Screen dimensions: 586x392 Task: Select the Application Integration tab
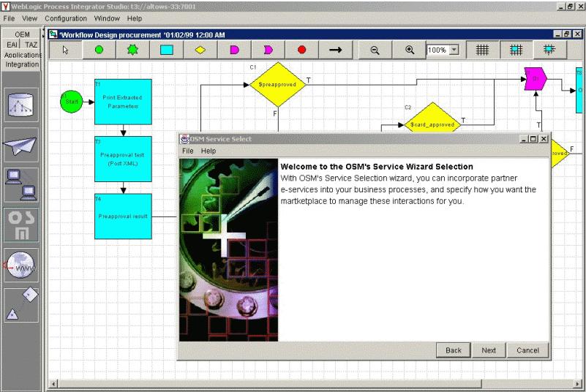pos(22,60)
